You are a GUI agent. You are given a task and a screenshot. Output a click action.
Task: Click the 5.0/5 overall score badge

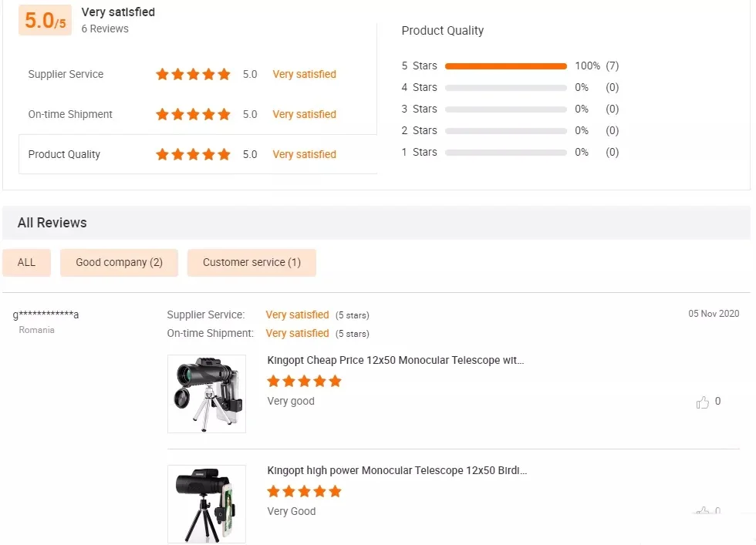click(x=45, y=21)
